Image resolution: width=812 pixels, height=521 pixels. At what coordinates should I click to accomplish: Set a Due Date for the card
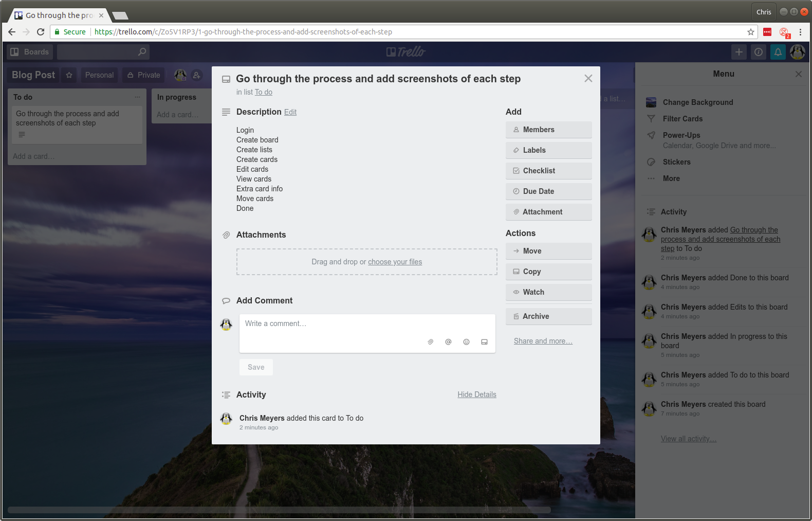coord(548,191)
